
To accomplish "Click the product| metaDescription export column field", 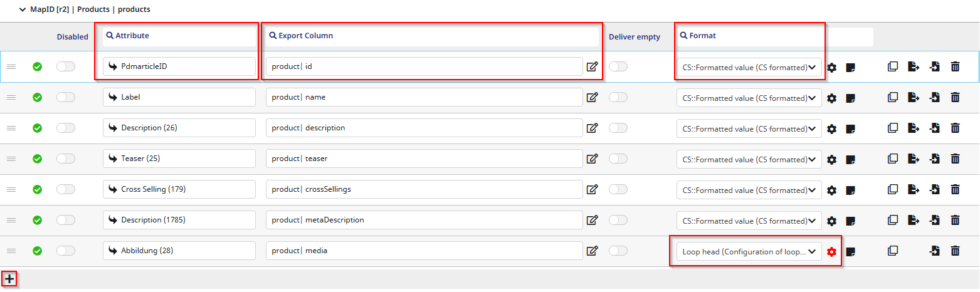I will pos(424,220).
